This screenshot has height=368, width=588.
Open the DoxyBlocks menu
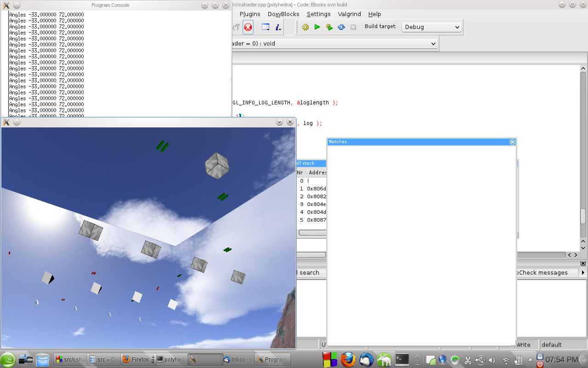283,14
